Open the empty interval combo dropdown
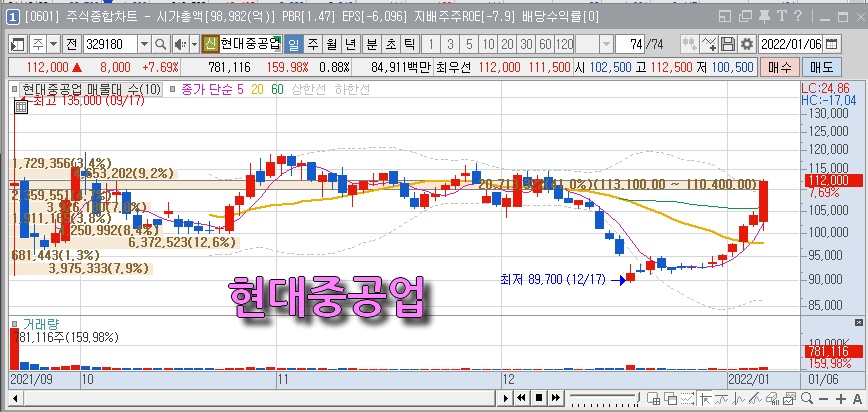The image size is (868, 412). pos(607,44)
